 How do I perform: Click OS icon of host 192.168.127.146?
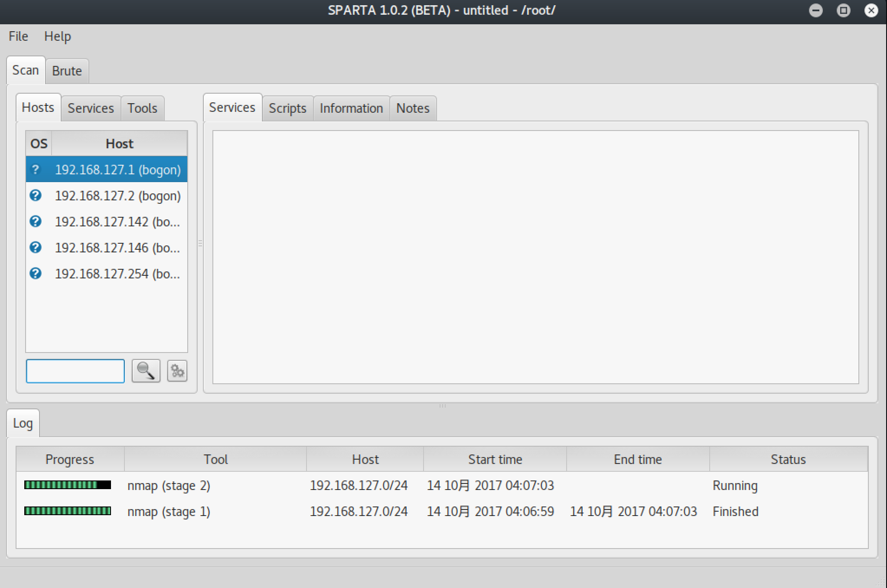[x=36, y=248]
